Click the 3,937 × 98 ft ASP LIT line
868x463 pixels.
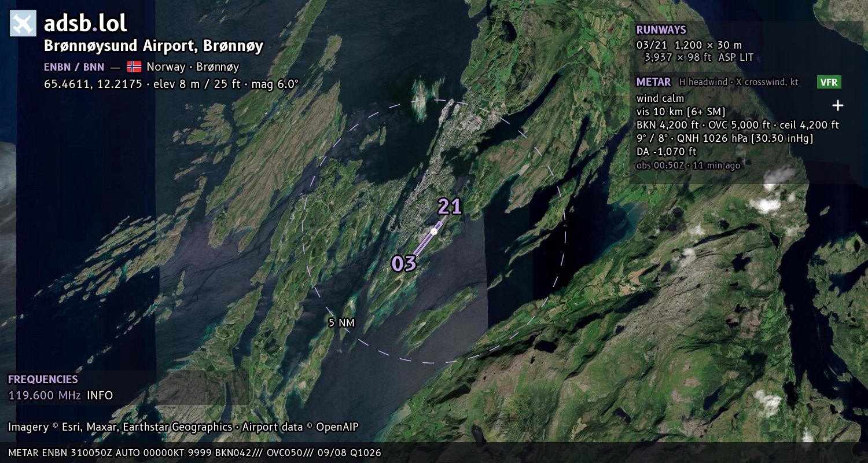pos(699,57)
